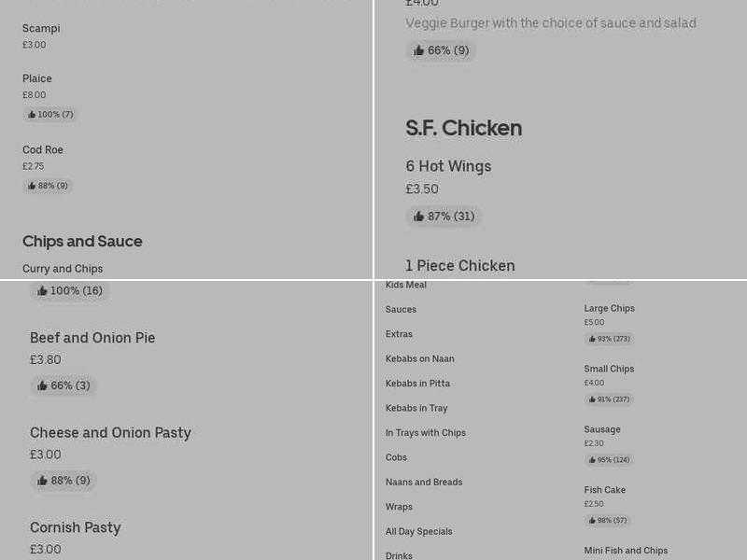
Task: Open the Wraps category
Action: pos(399,506)
